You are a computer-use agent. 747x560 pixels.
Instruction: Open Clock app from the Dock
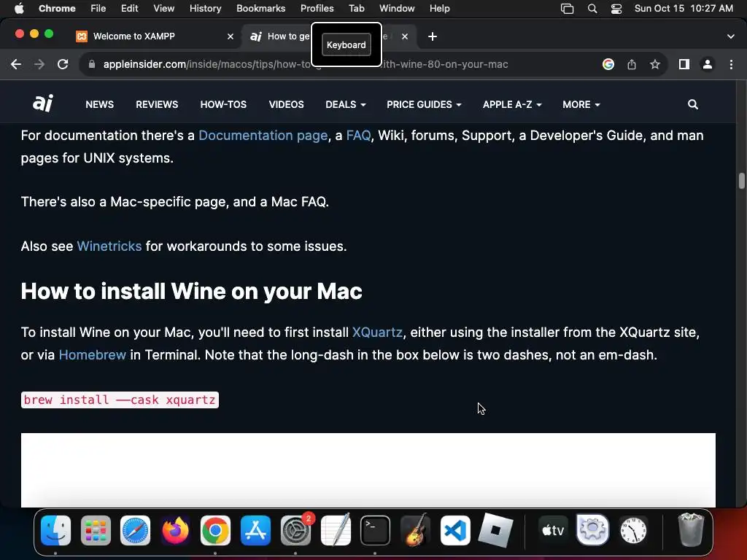pos(633,531)
